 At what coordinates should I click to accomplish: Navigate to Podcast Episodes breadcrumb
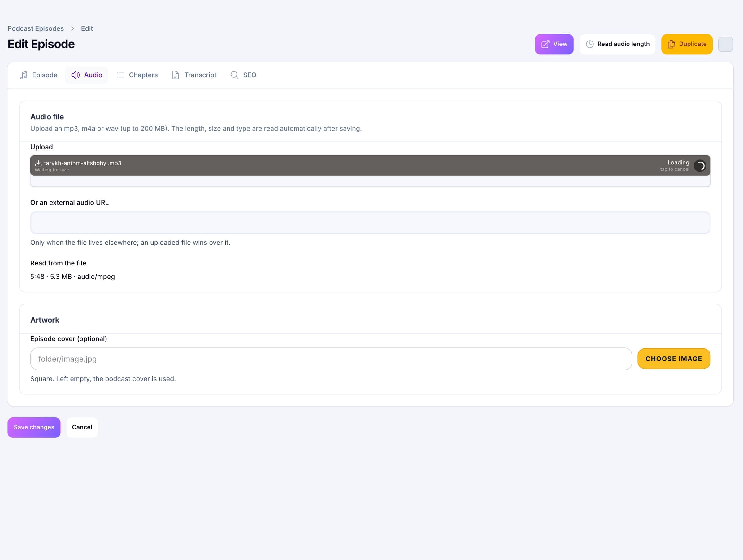pos(36,28)
